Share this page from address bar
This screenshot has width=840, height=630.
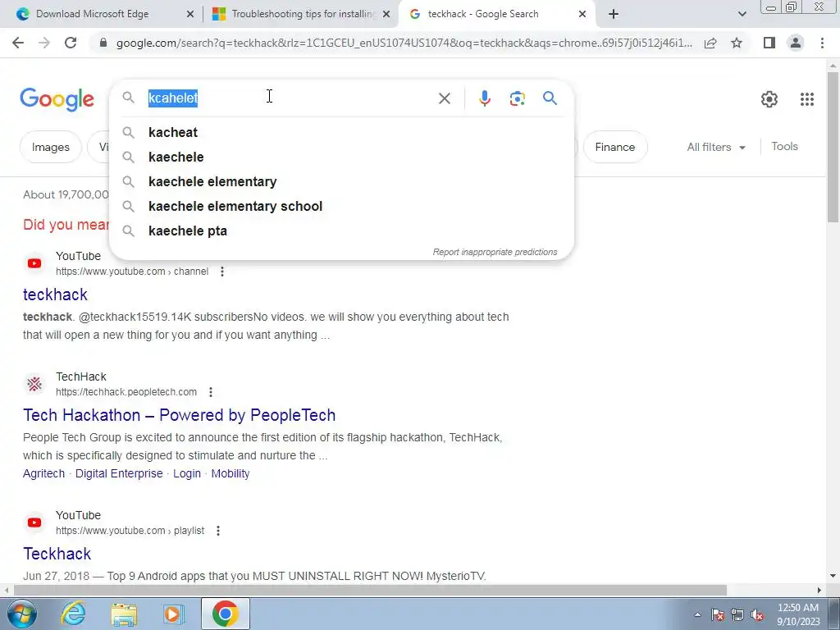[710, 43]
